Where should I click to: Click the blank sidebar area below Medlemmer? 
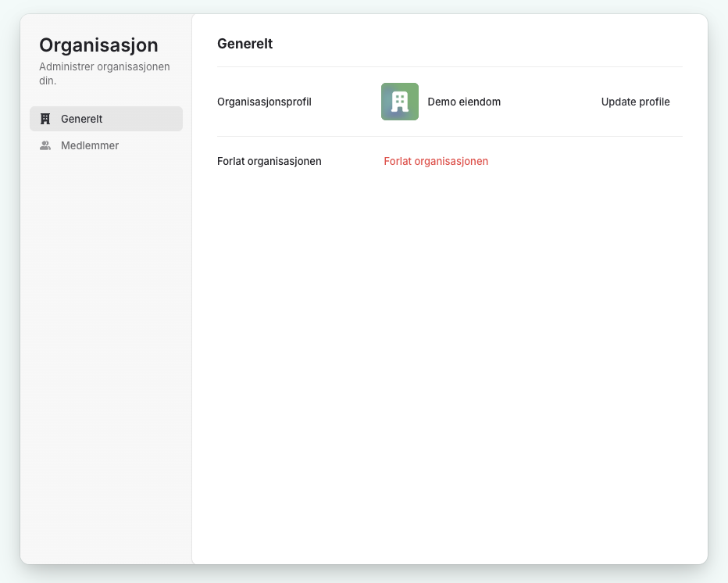pyautogui.click(x=106, y=352)
